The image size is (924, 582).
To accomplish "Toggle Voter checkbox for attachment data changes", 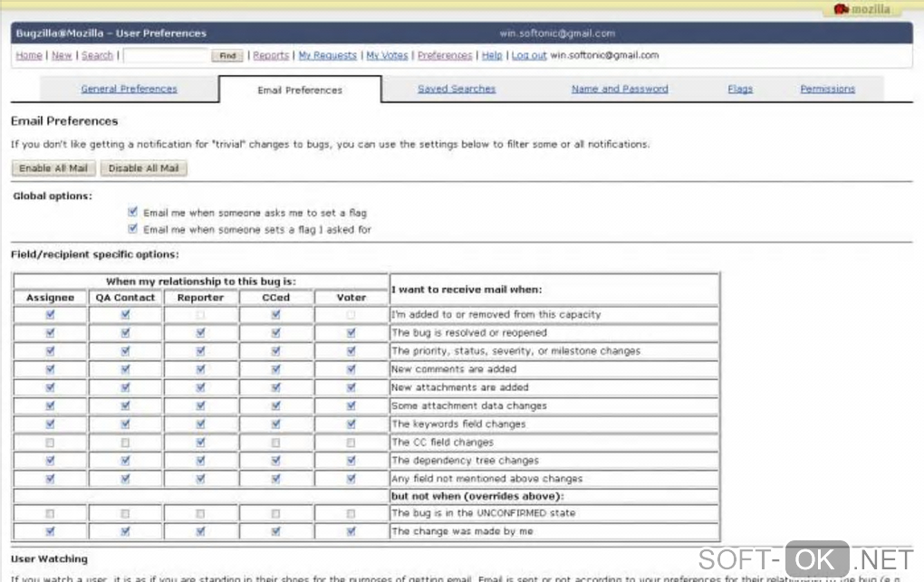I will (x=351, y=405).
